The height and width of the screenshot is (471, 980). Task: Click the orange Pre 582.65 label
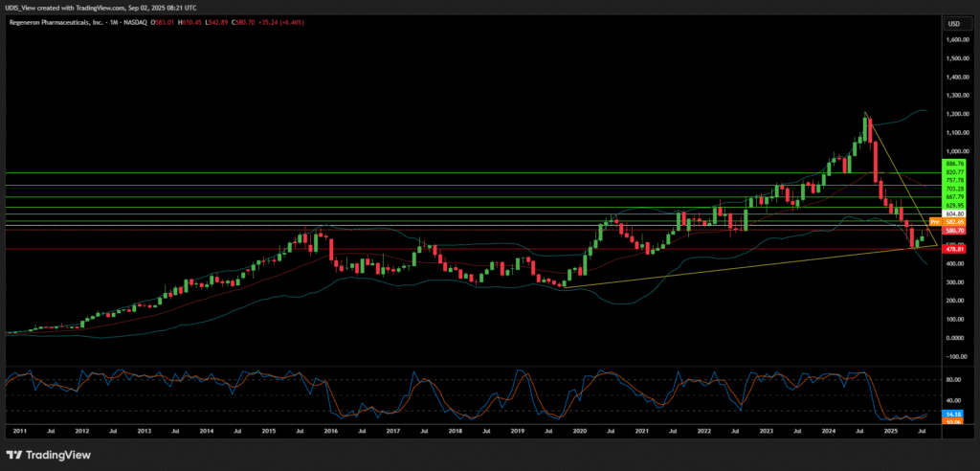[949, 221]
